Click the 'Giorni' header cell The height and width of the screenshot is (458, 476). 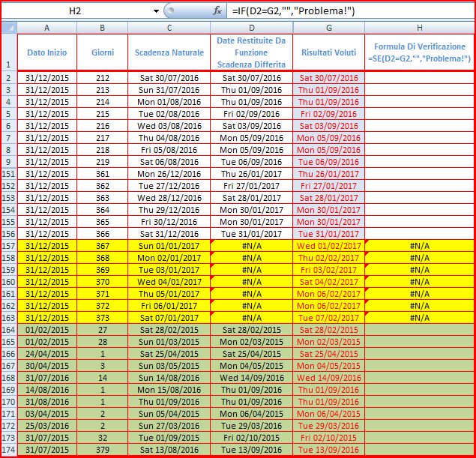102,52
